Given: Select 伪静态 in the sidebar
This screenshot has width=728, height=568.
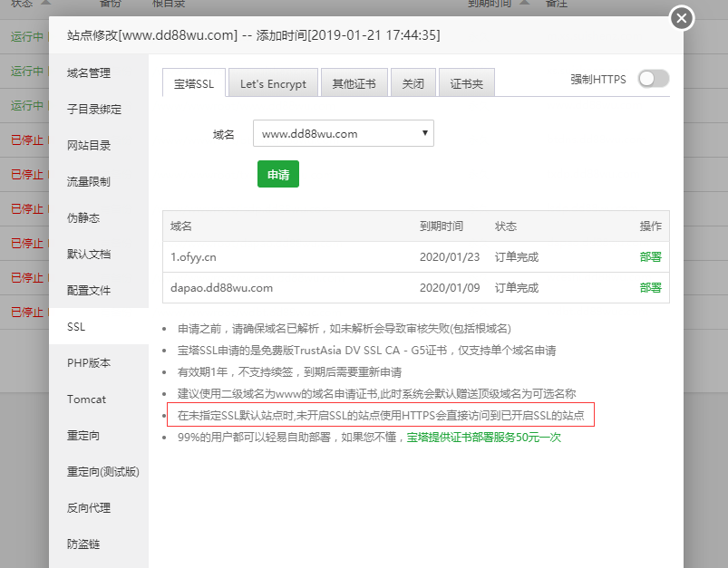Looking at the screenshot, I should click(83, 218).
